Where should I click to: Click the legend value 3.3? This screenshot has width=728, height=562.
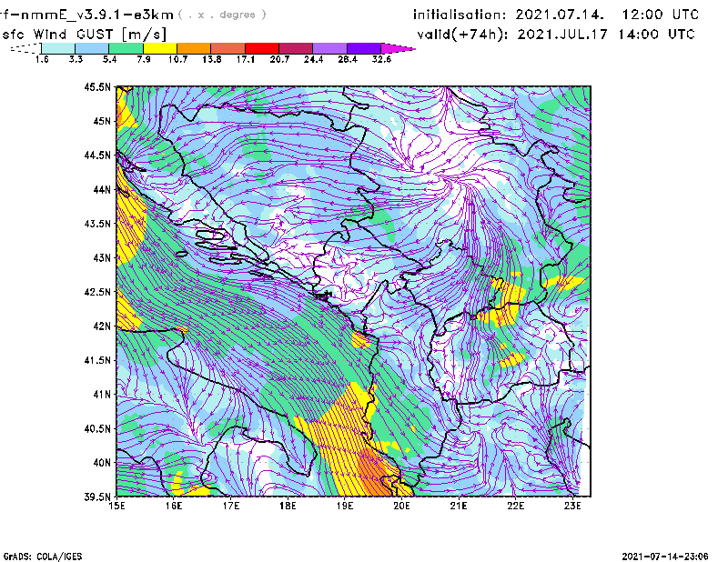click(x=76, y=59)
